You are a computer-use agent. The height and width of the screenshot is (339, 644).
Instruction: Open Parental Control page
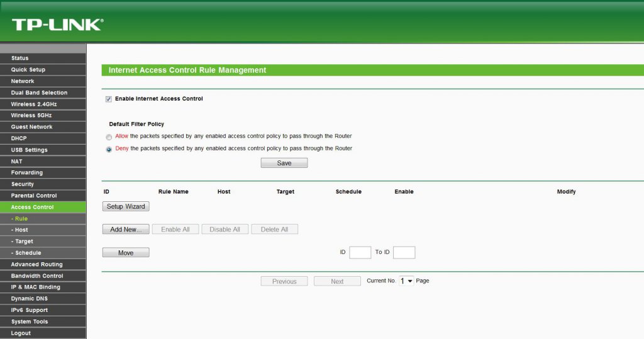pyautogui.click(x=43, y=196)
